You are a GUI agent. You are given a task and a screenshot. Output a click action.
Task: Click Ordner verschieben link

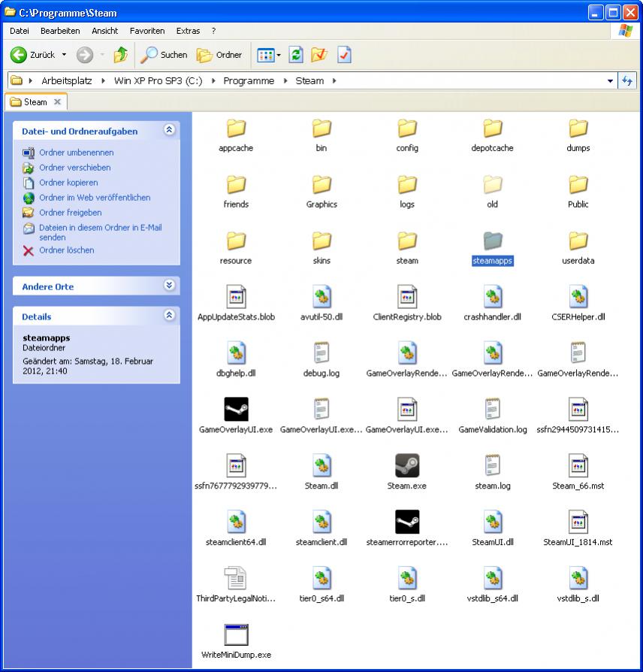[75, 168]
